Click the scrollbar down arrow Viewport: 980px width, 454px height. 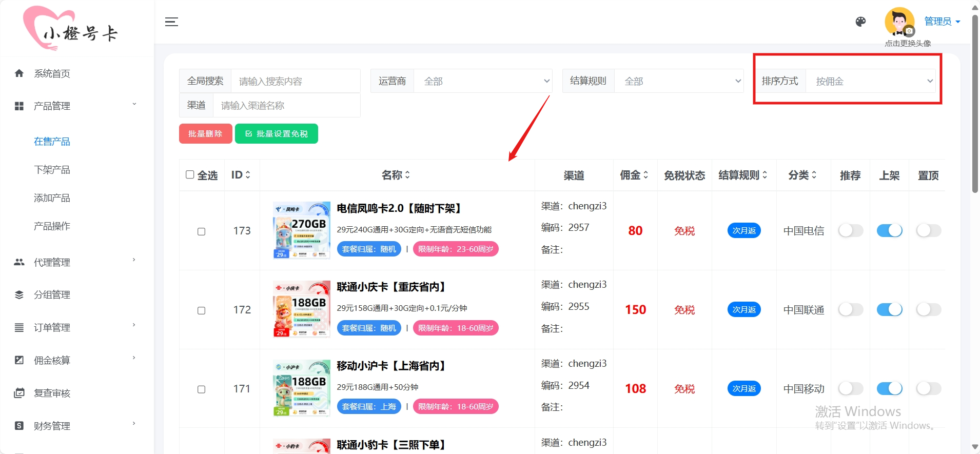click(x=975, y=447)
